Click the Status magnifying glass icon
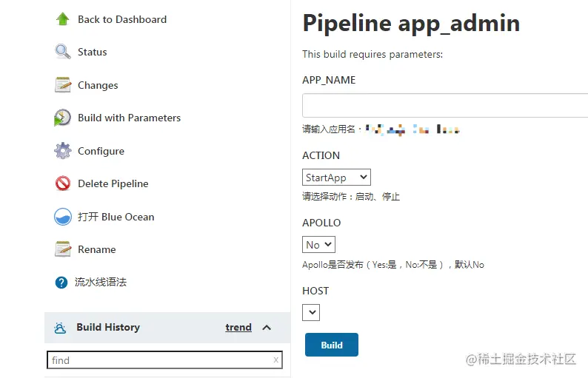 (x=62, y=52)
